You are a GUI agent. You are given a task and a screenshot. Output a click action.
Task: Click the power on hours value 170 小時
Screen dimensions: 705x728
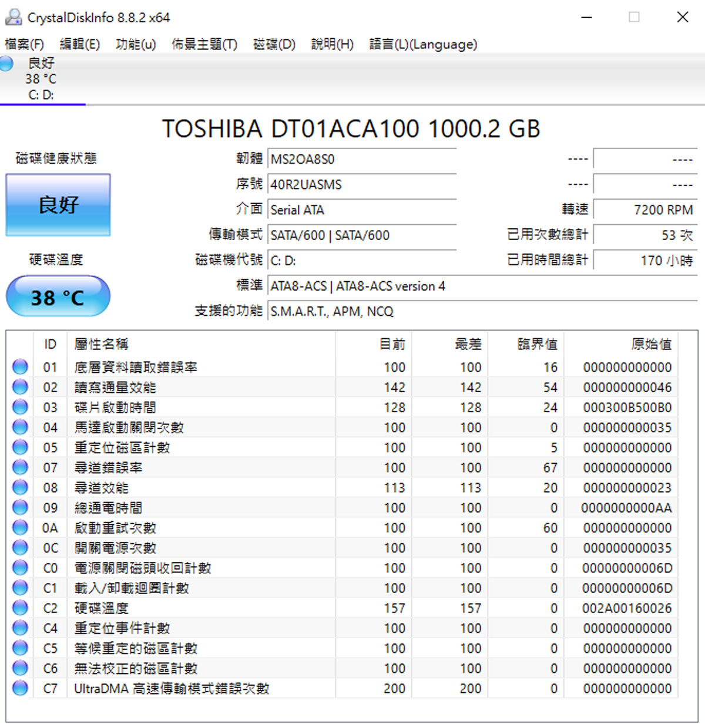(x=645, y=260)
